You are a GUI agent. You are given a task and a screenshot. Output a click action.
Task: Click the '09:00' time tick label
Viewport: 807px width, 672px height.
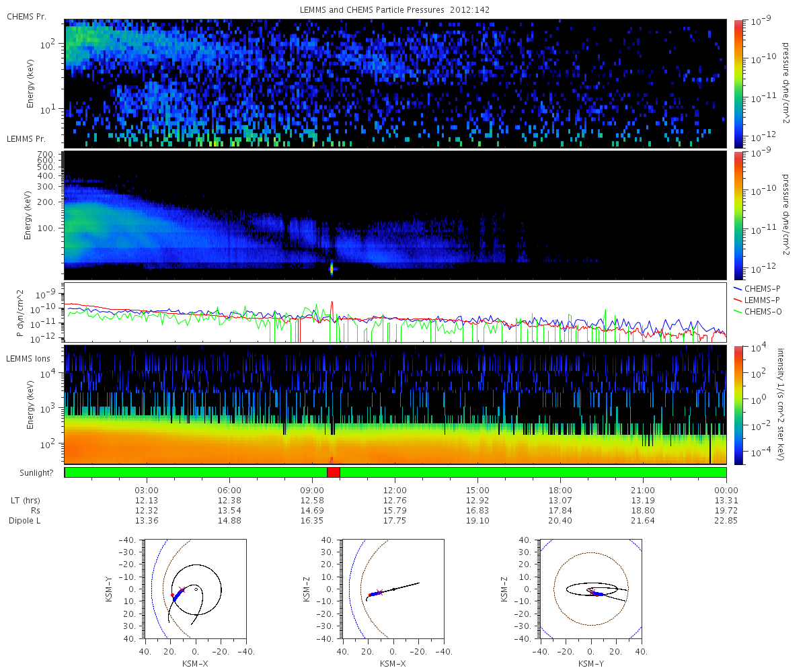(x=313, y=490)
